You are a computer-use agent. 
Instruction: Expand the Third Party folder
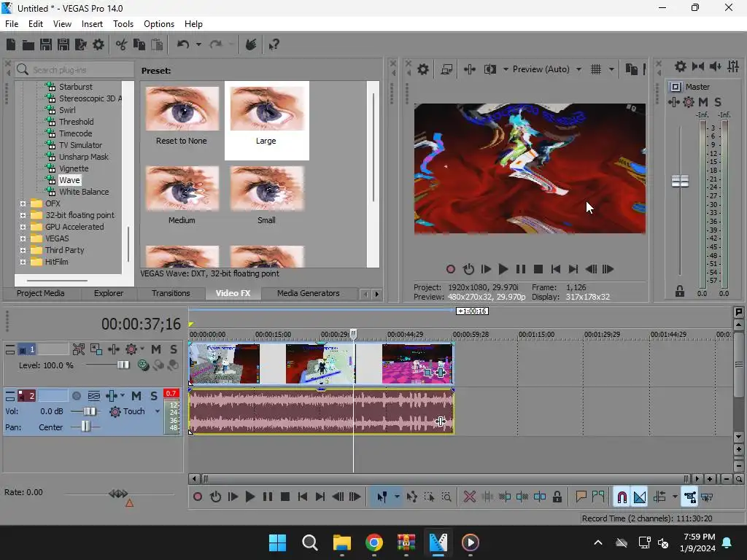click(23, 250)
